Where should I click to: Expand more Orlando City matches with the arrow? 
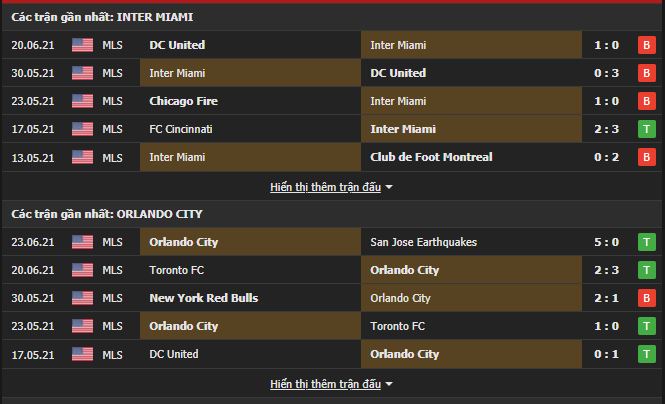[389, 384]
